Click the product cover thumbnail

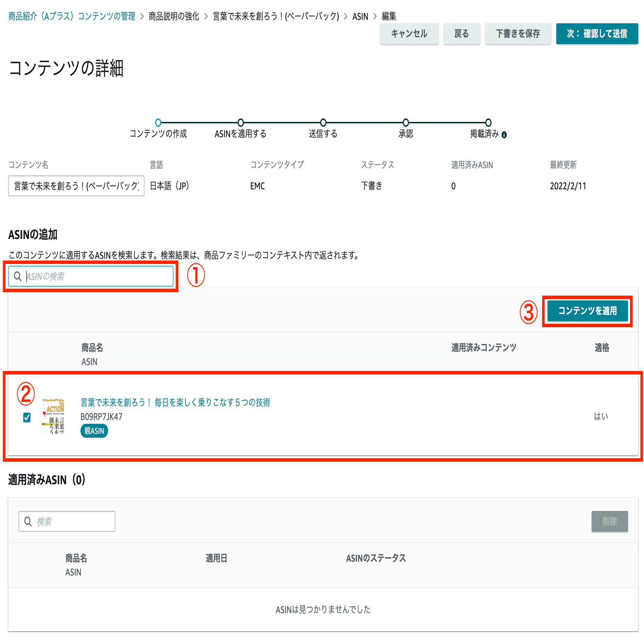click(x=53, y=417)
